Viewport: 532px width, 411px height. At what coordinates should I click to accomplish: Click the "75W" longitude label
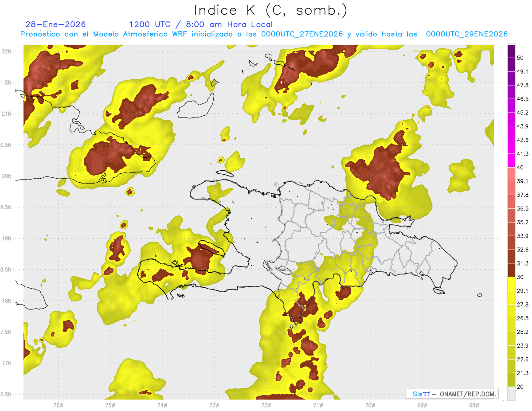tap(110, 405)
